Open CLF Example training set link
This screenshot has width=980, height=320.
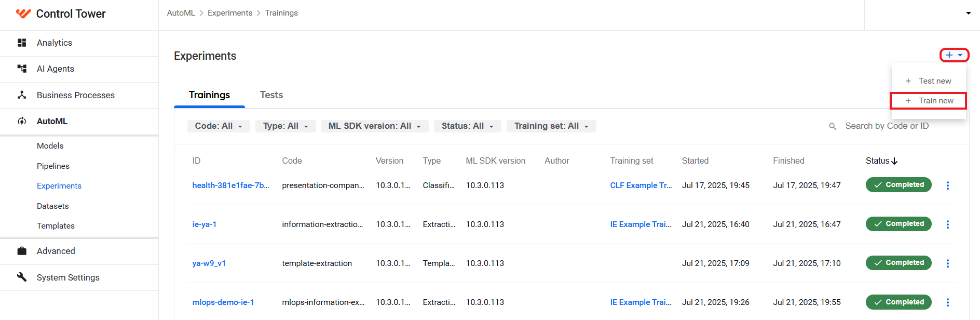[x=641, y=185]
